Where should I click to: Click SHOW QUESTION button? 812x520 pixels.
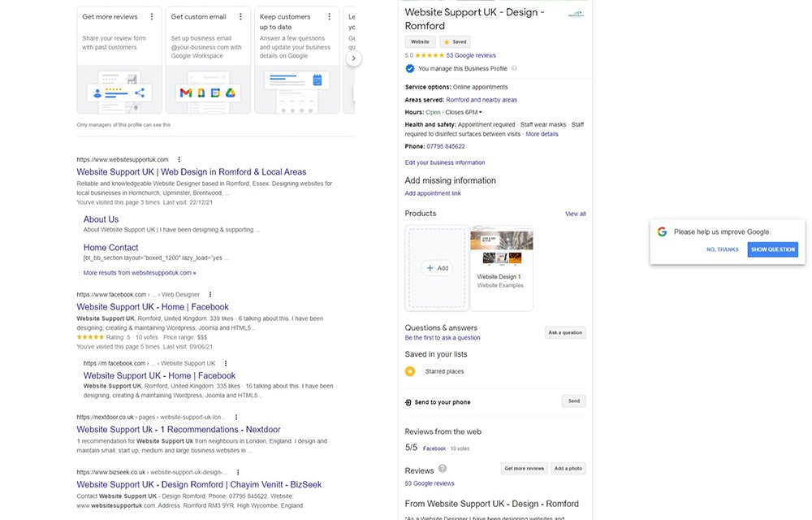(x=773, y=249)
